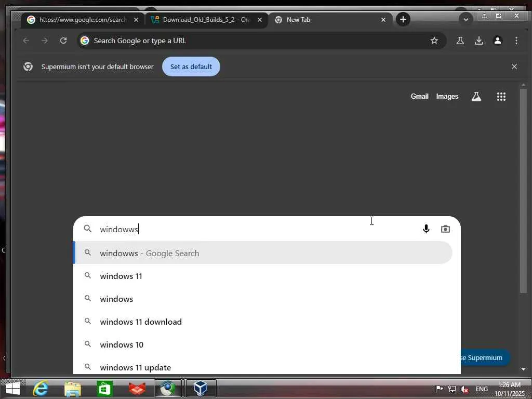Select the 'windows 11 update' suggestion
532x399 pixels.
(x=263, y=367)
